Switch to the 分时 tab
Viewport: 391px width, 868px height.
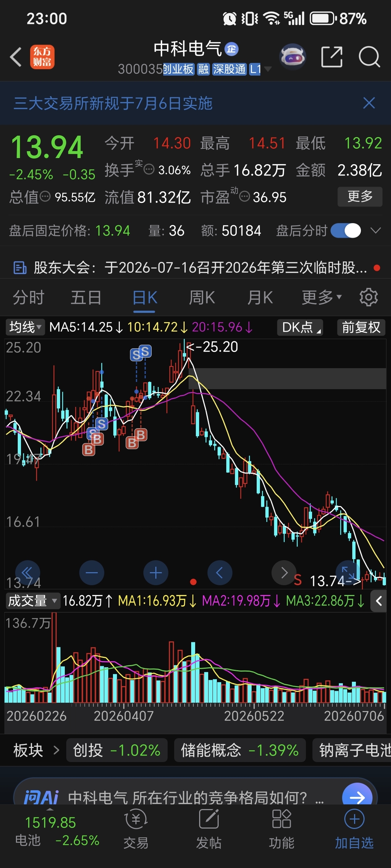coord(29,298)
